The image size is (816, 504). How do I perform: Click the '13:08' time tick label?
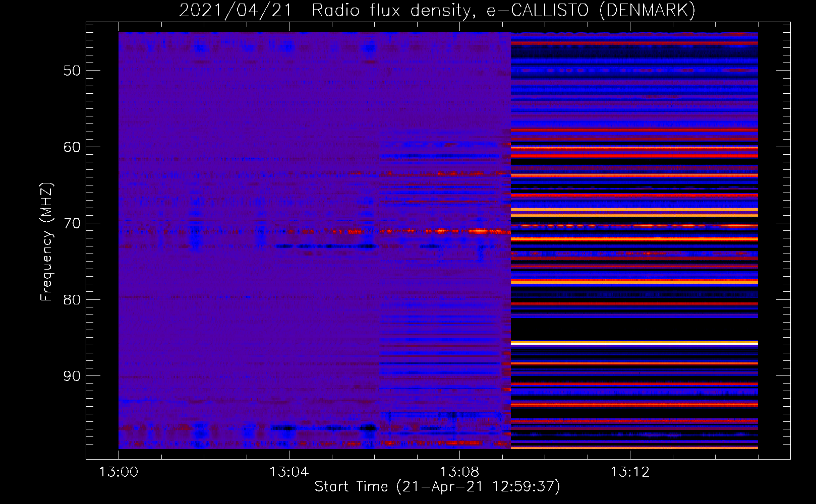click(459, 472)
